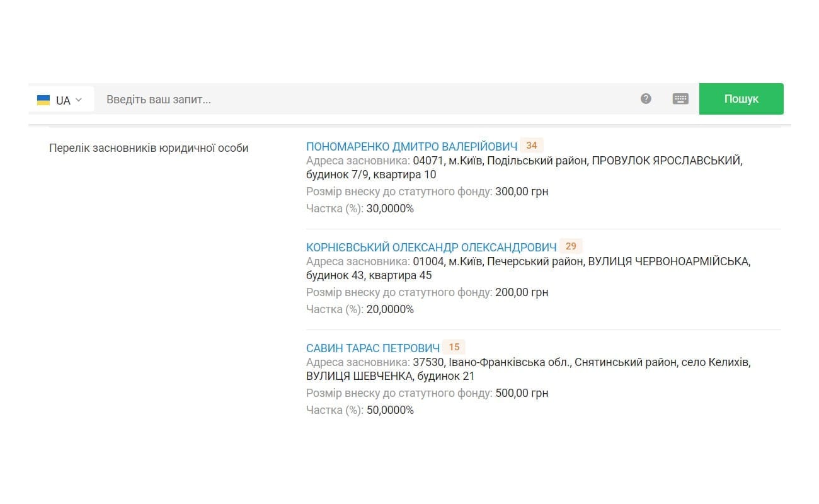Screen dimensions: 819x504
Task: Select the UA language label
Action: 63,100
